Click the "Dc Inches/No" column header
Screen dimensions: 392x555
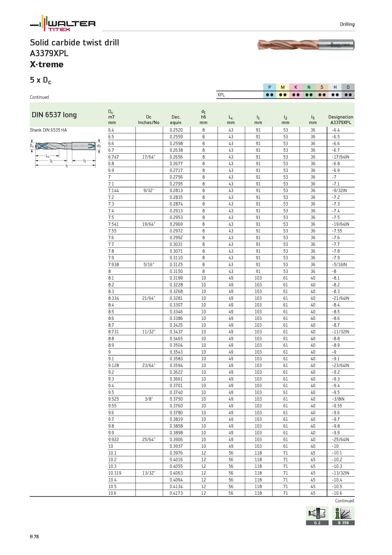coord(149,120)
